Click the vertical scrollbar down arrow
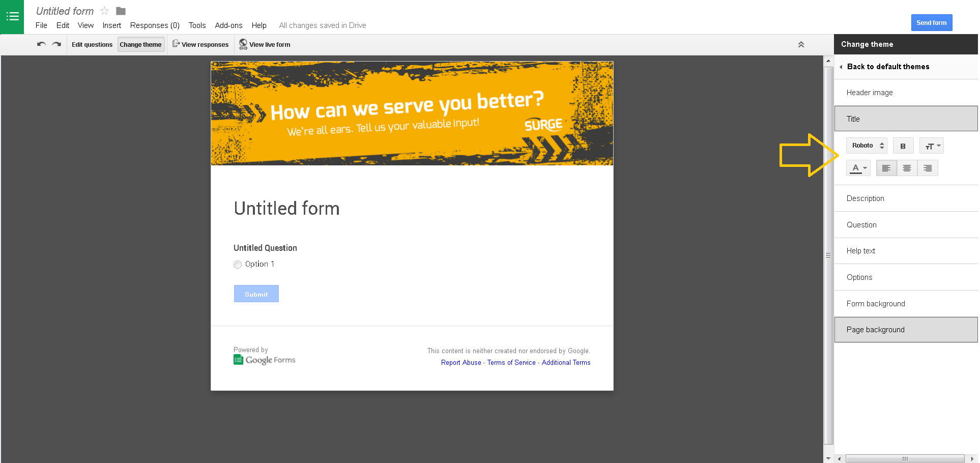This screenshot has width=980, height=463. 828,458
